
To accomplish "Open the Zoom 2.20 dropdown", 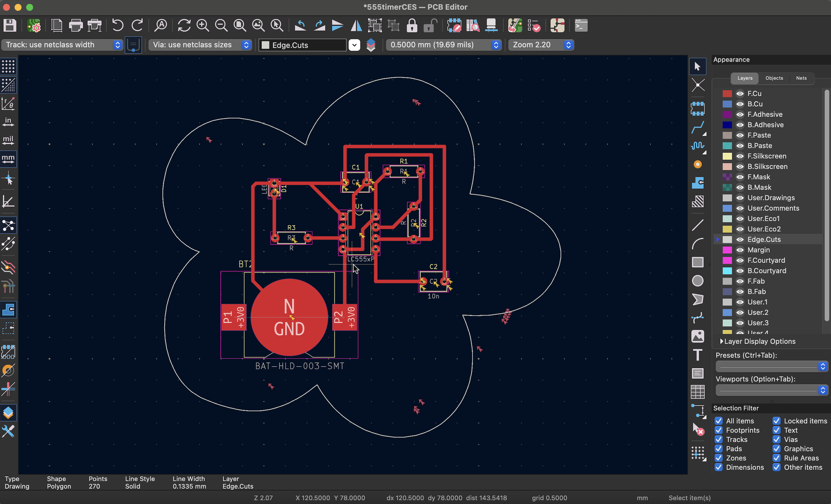I will [541, 45].
